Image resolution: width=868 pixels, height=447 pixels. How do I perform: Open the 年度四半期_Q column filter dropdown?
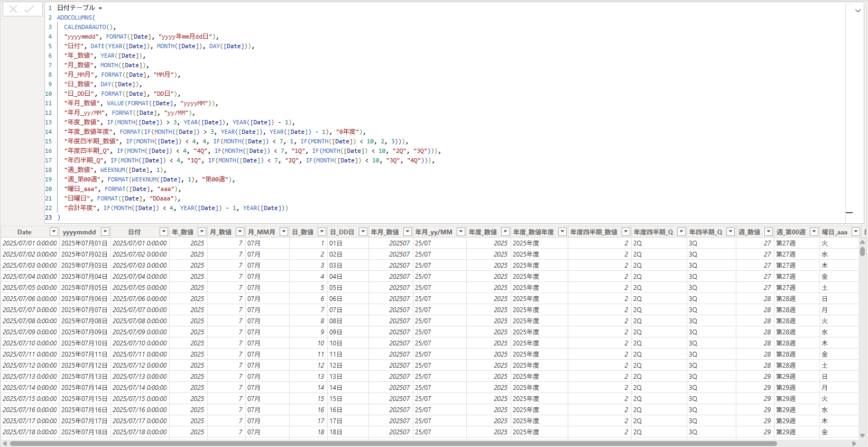(681, 232)
